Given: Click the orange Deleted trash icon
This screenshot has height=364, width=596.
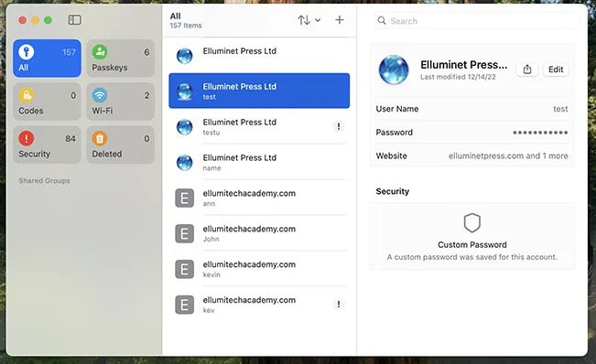Looking at the screenshot, I should tap(100, 138).
